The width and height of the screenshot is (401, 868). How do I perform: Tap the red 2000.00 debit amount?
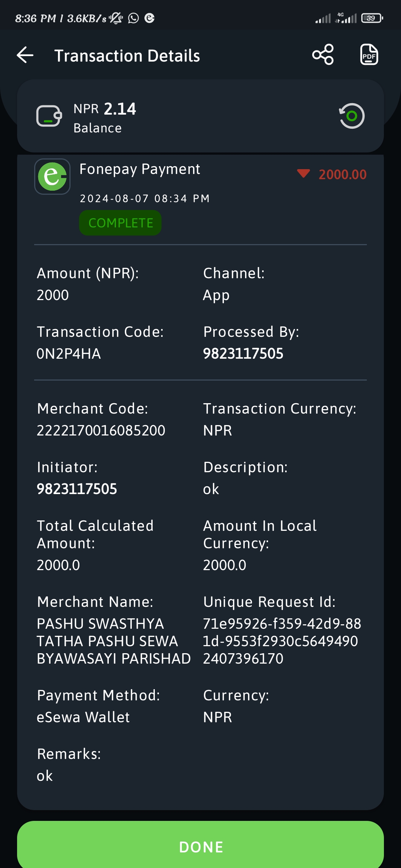click(x=342, y=174)
